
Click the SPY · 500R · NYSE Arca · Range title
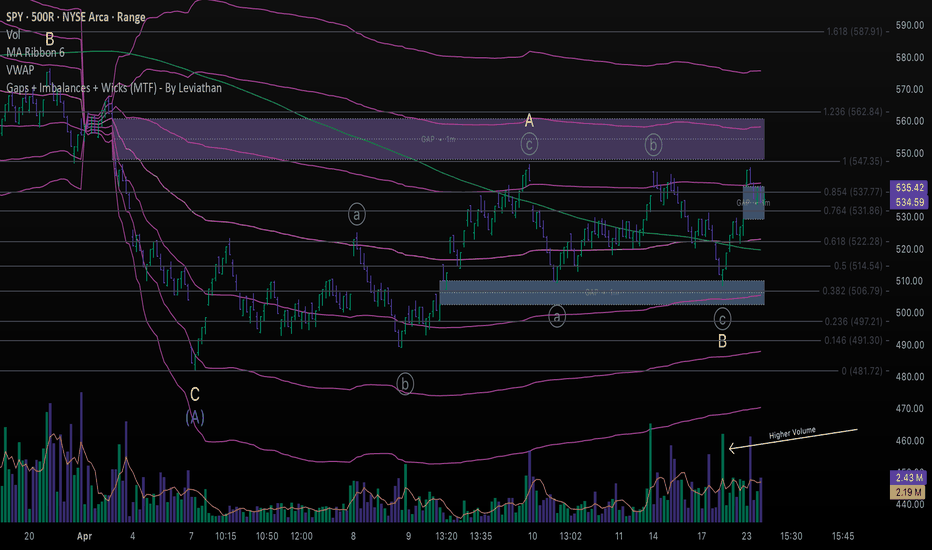coord(75,17)
